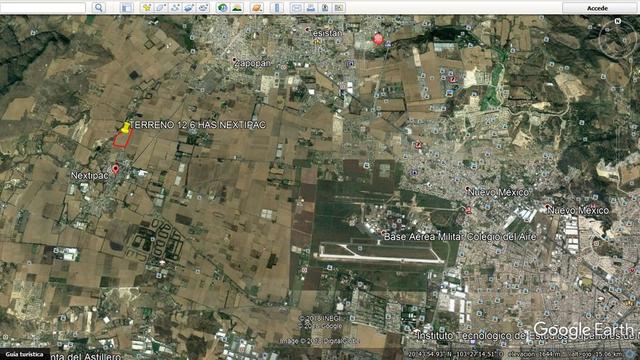Click the Print toolbar icon
The height and width of the screenshot is (360, 640).
pyautogui.click(x=311, y=7)
